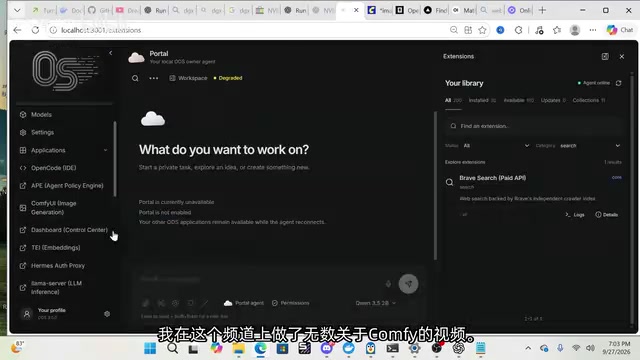This screenshot has height=360, width=640.
Task: Select the All library tab
Action: [x=453, y=100]
